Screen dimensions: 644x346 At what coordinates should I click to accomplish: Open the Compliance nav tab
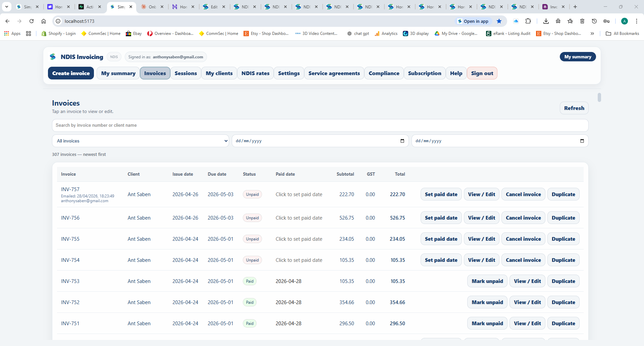pyautogui.click(x=384, y=73)
